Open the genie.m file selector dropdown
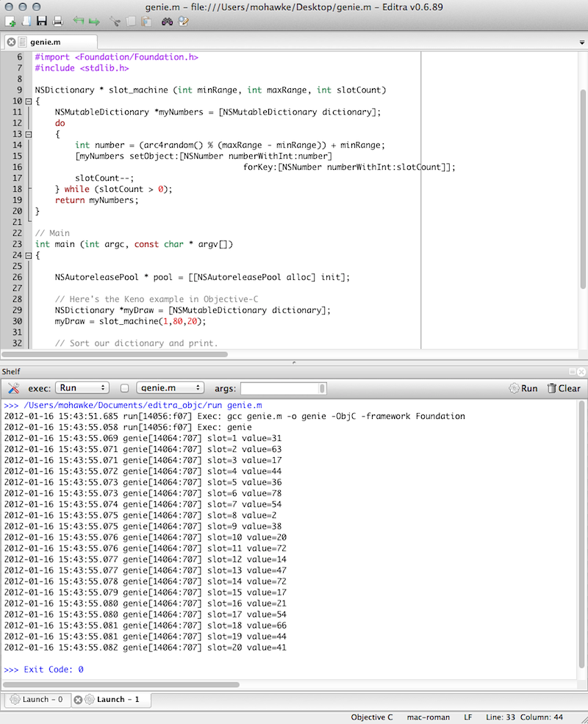The height and width of the screenshot is (724, 588). [x=170, y=388]
